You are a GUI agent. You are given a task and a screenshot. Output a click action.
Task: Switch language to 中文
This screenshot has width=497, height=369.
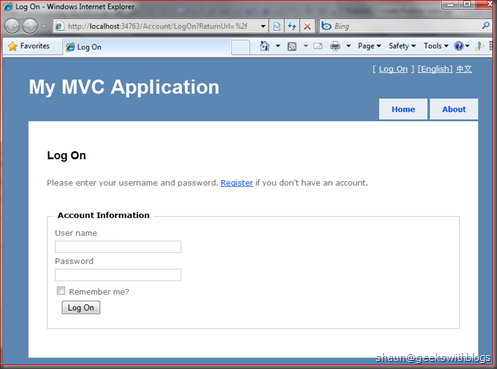[x=464, y=69]
